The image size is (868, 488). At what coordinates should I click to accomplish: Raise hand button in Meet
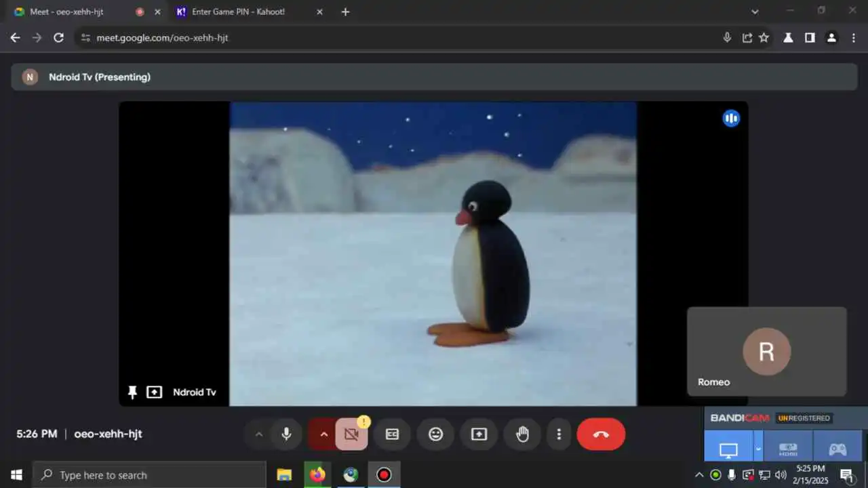522,434
